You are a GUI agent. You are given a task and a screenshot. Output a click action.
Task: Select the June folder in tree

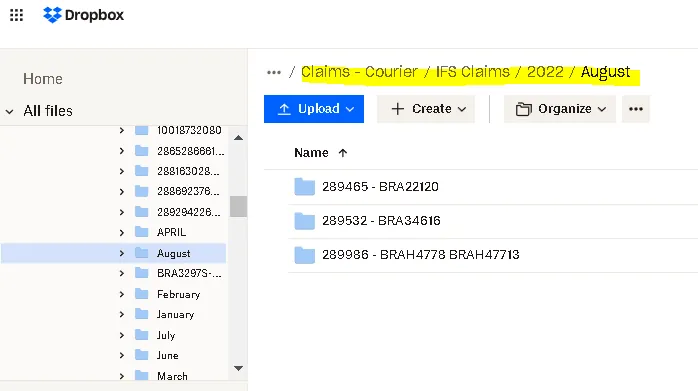point(167,355)
